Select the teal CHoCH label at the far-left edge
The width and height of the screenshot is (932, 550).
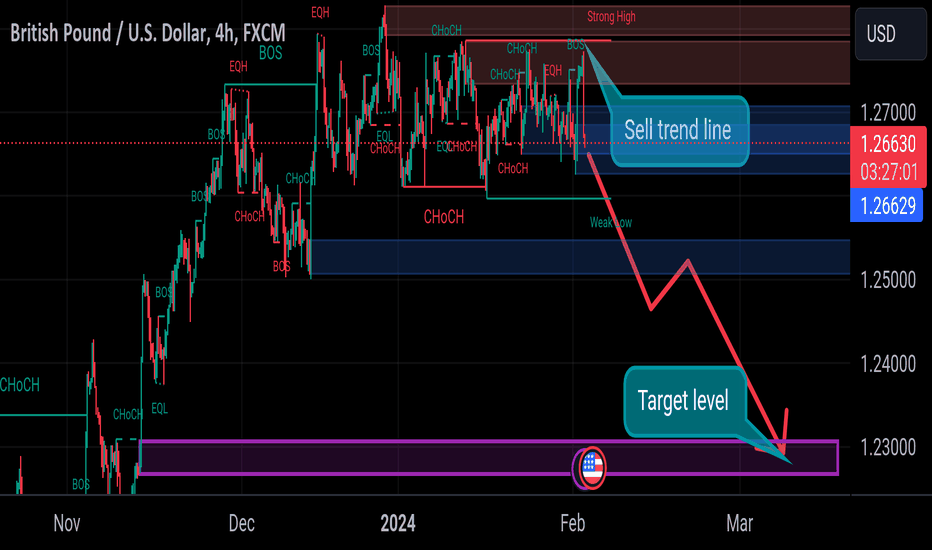coord(20,385)
